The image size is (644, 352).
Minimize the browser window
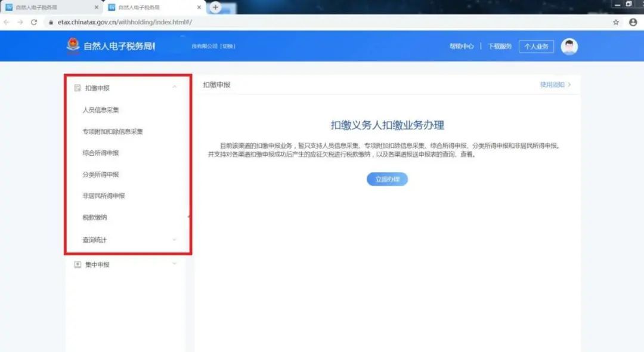(617, 5)
